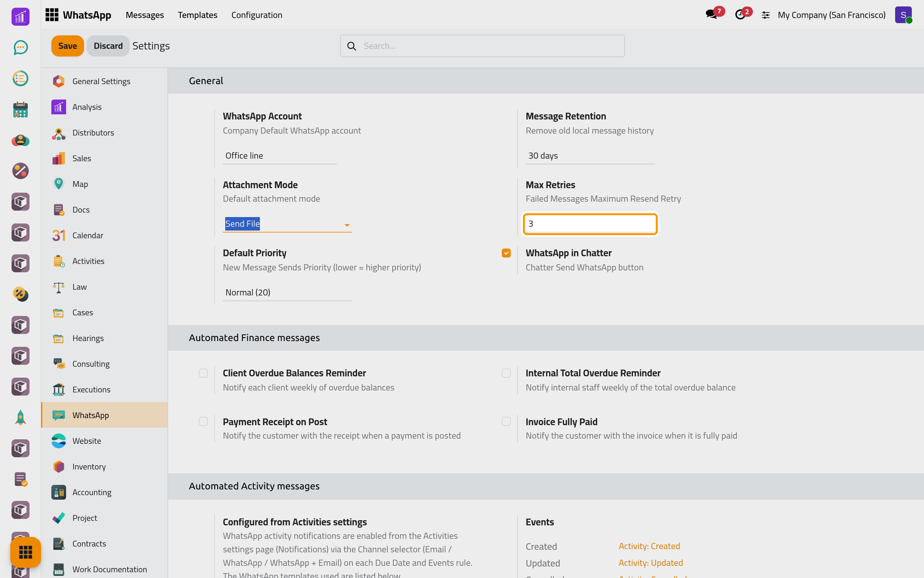The width and height of the screenshot is (924, 578).
Task: Uncheck WhatsApp in Chatter checkbox
Action: click(x=506, y=253)
